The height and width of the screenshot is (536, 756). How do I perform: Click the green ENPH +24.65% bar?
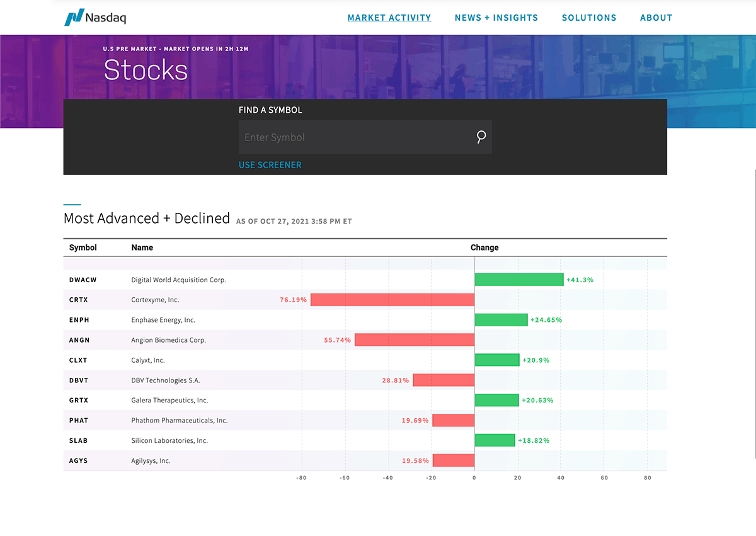click(x=501, y=320)
